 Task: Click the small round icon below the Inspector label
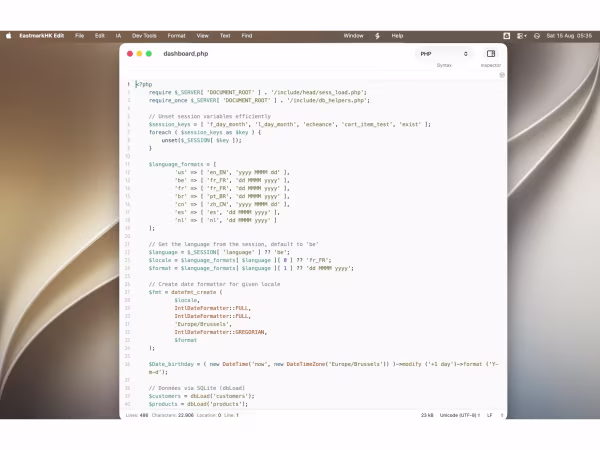pos(502,75)
